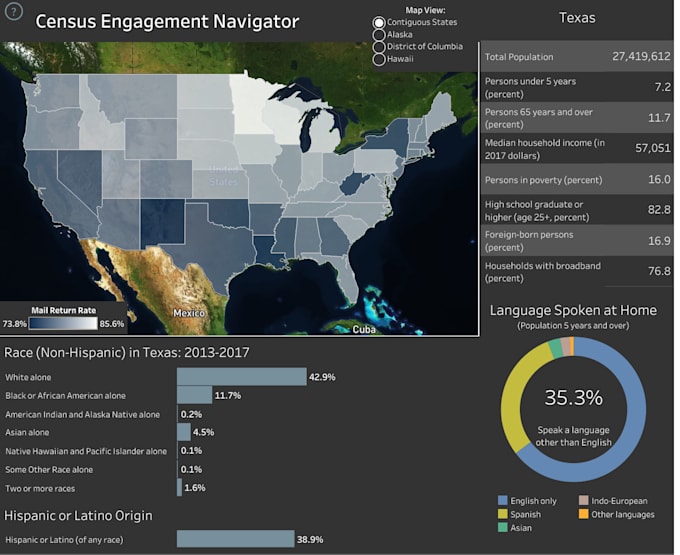Screen dimensions: 680x555
Task: Click the New Mexico state on the map
Action: (x=163, y=221)
